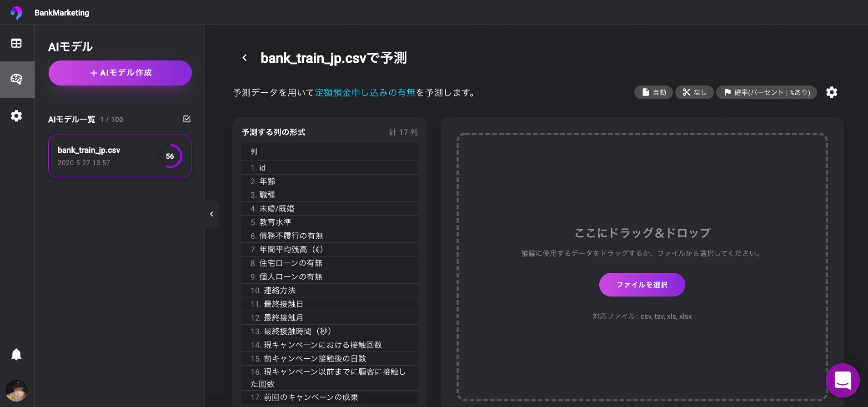Select column row 1. id
Viewport: 868px width, 407px height.
coord(330,168)
